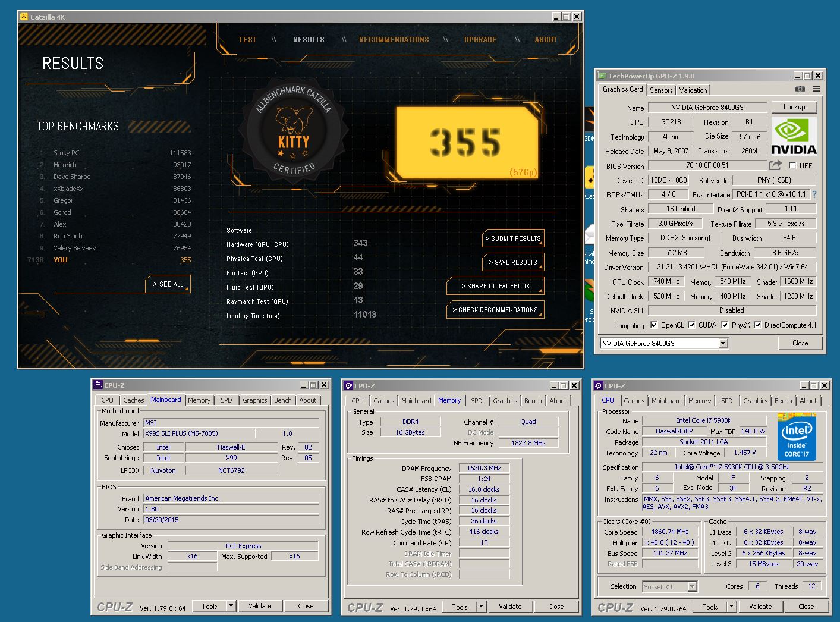Click the GPU Name field NVIDIA GeForce 8400GS
Image resolution: width=840 pixels, height=622 pixels.
(x=707, y=108)
